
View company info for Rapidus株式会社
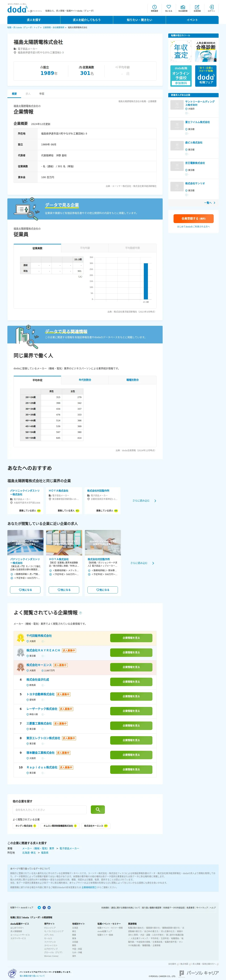(x=131, y=769)
